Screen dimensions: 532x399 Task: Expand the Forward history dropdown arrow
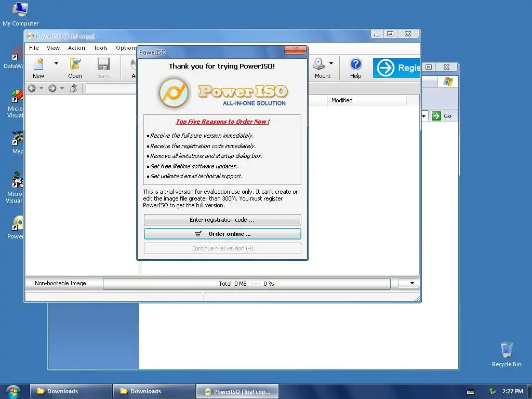click(62, 88)
